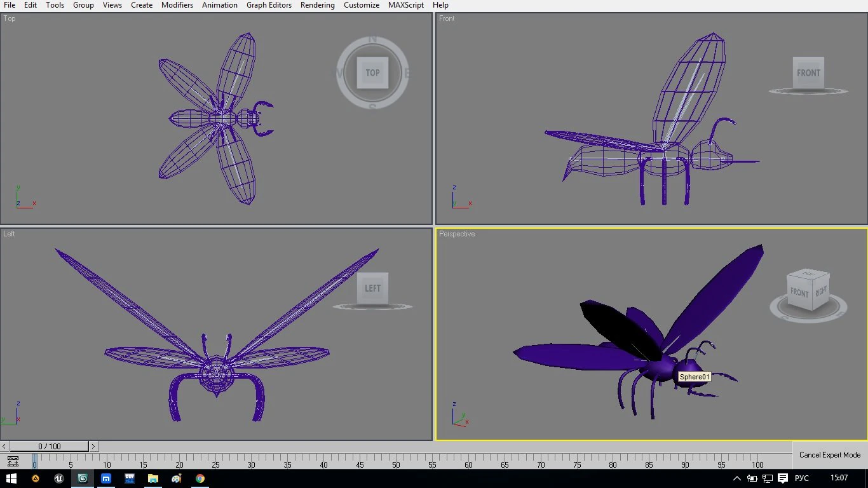Open the Rendering menu

pyautogui.click(x=318, y=5)
